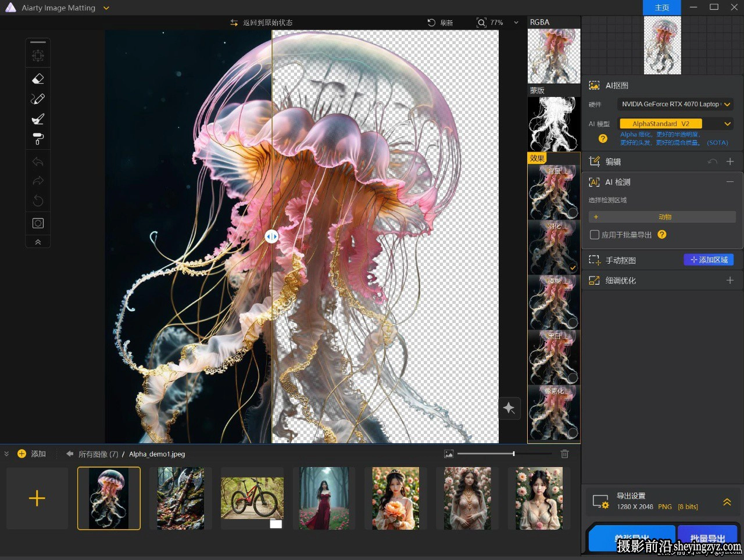744x560 pixels.
Task: Click the 单张导出 export button
Action: (x=632, y=539)
